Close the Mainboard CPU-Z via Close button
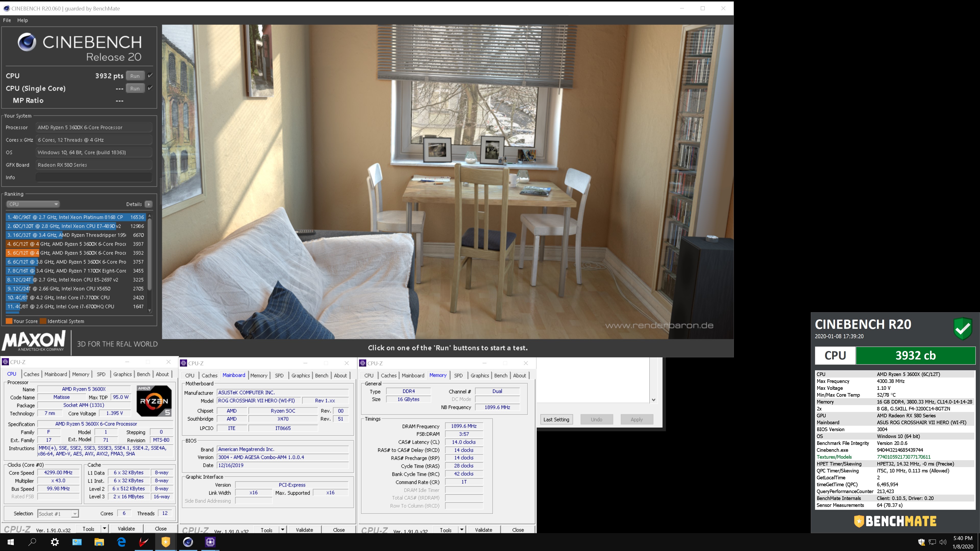This screenshot has height=551, width=980. tap(339, 530)
